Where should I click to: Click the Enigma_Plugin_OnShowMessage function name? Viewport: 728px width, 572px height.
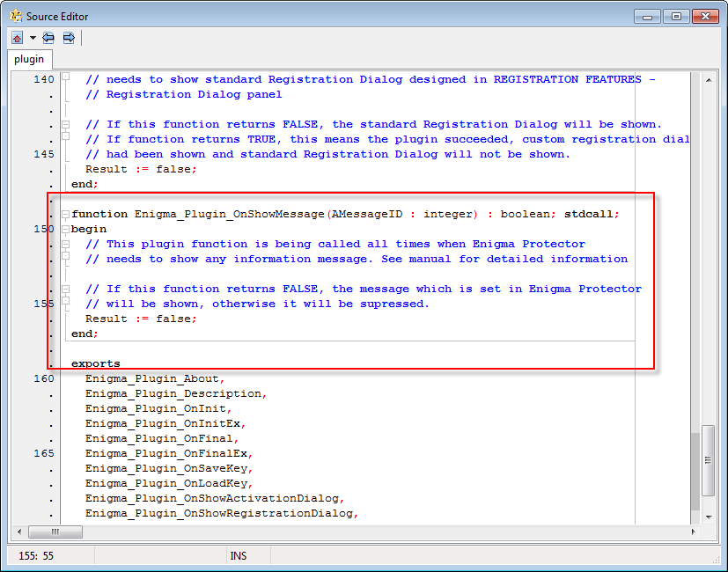point(230,214)
